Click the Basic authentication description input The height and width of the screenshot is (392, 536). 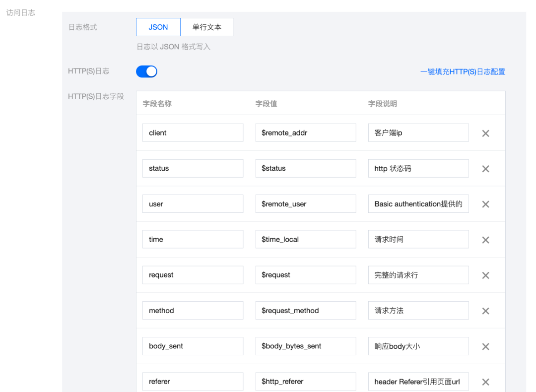(418, 203)
